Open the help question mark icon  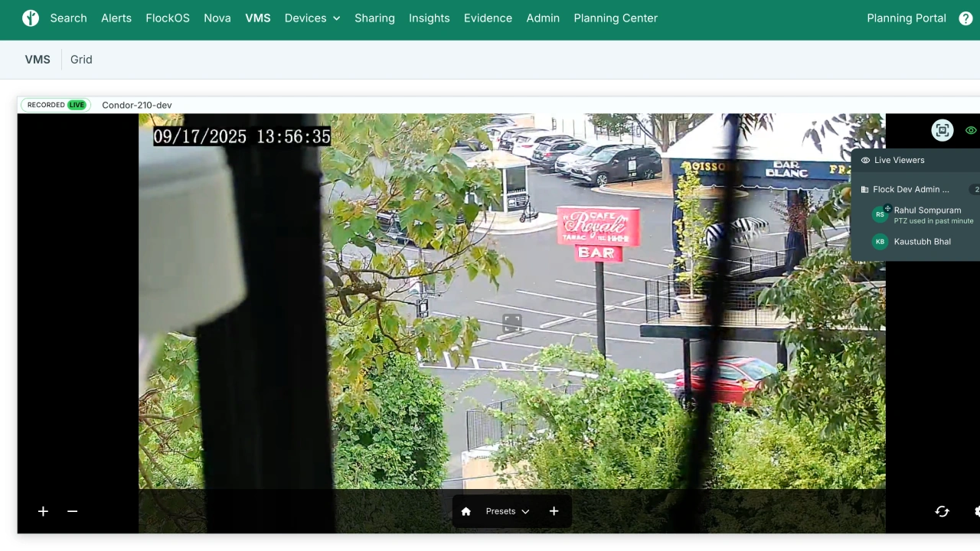point(966,18)
